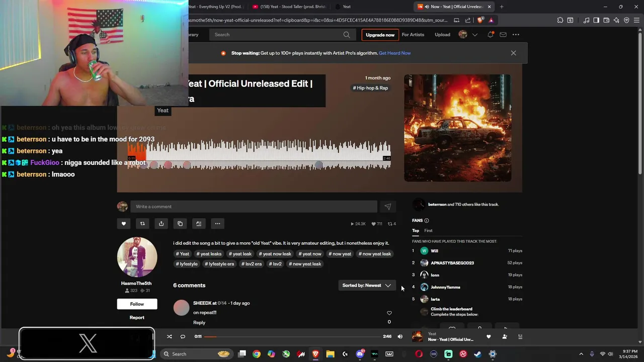644x362 pixels.
Task: Like the current track in the bottom player
Action: coord(489,337)
